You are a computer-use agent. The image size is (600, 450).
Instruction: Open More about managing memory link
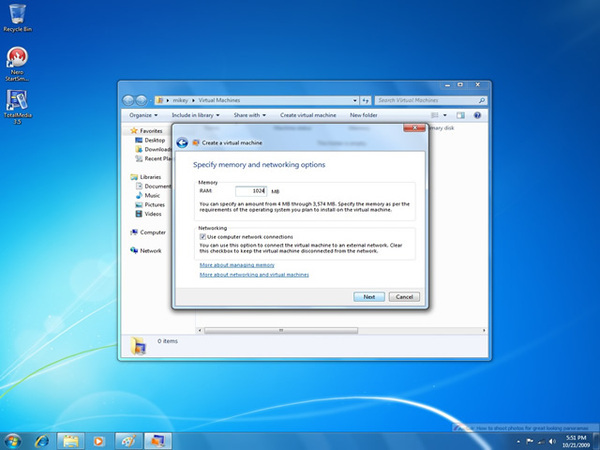tap(237, 265)
